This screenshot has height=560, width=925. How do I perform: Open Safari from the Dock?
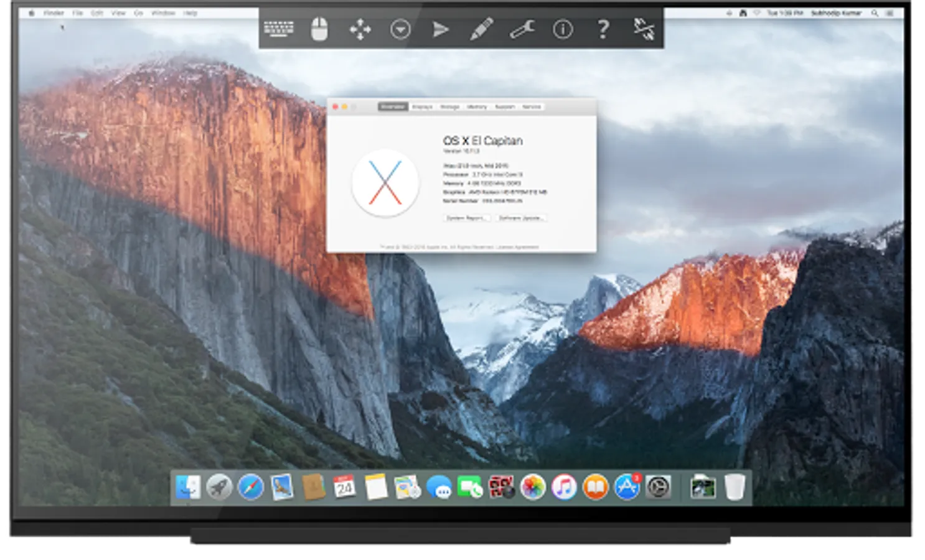[251, 487]
